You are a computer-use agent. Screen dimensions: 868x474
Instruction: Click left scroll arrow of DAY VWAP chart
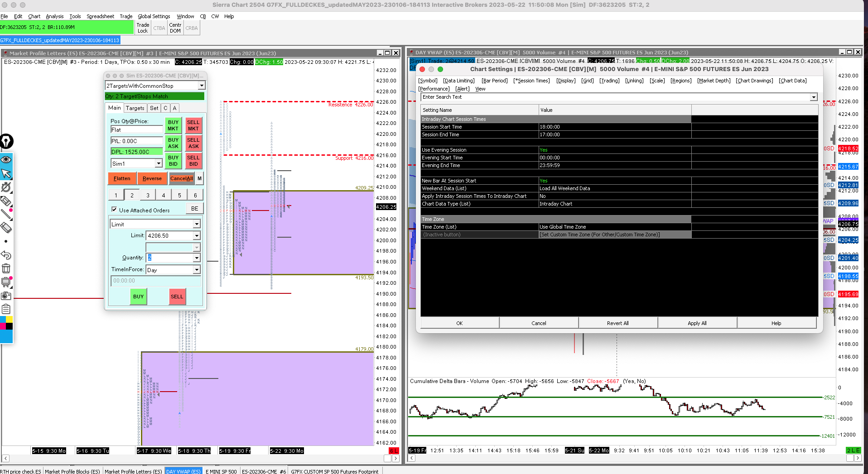click(412, 458)
